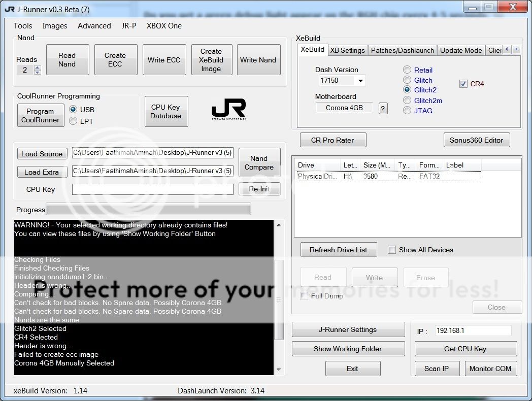Open the Patches/Dashlaunch tab
This screenshot has width=532, height=401.
click(x=403, y=50)
